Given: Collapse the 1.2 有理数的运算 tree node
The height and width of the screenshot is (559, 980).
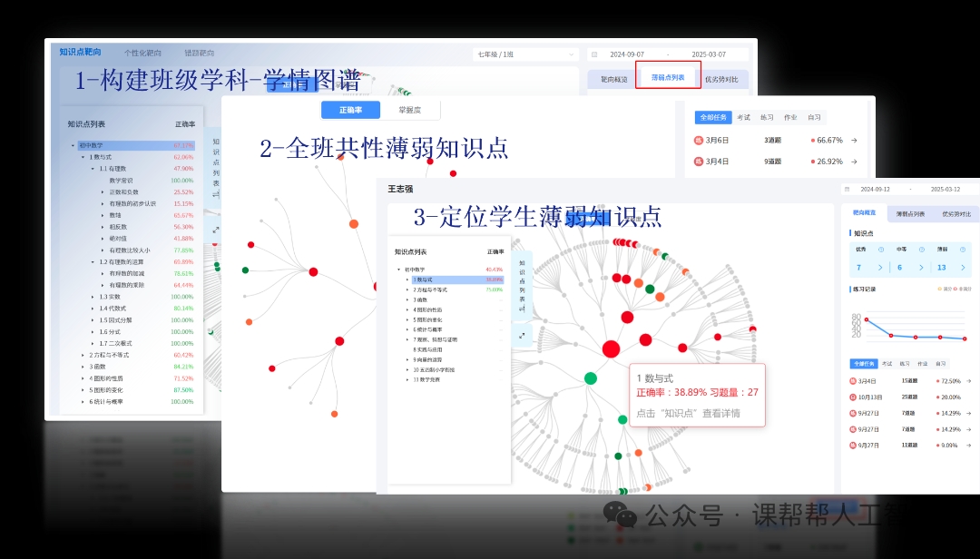Looking at the screenshot, I should click(x=93, y=261).
